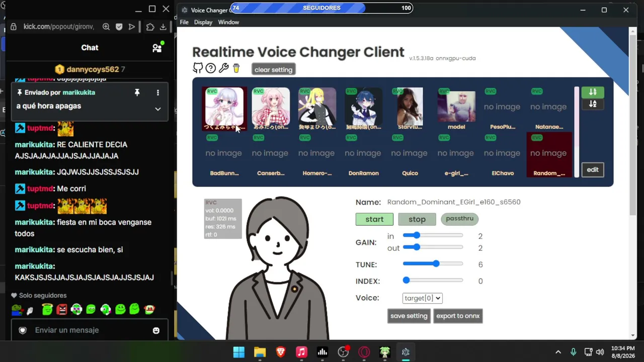The height and width of the screenshot is (362, 644).
Task: Launch Brave browser from taskbar
Action: [x=281, y=352]
